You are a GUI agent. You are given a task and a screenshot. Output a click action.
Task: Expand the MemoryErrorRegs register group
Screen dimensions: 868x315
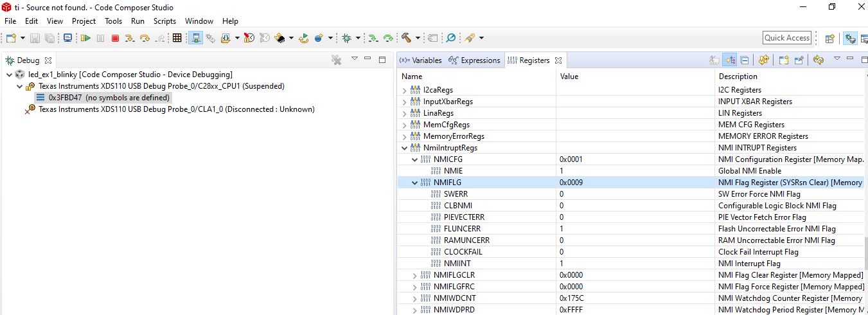pos(404,136)
